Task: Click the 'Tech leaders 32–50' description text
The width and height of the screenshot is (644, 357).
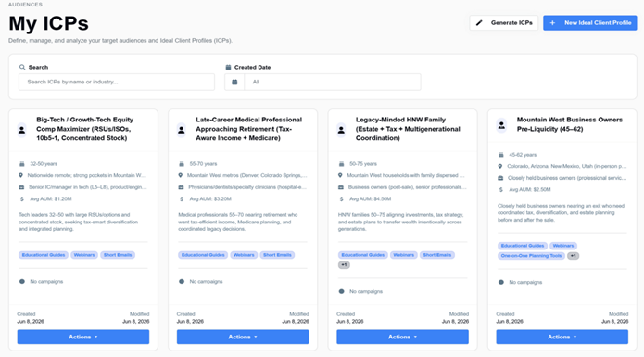Action: [x=79, y=222]
